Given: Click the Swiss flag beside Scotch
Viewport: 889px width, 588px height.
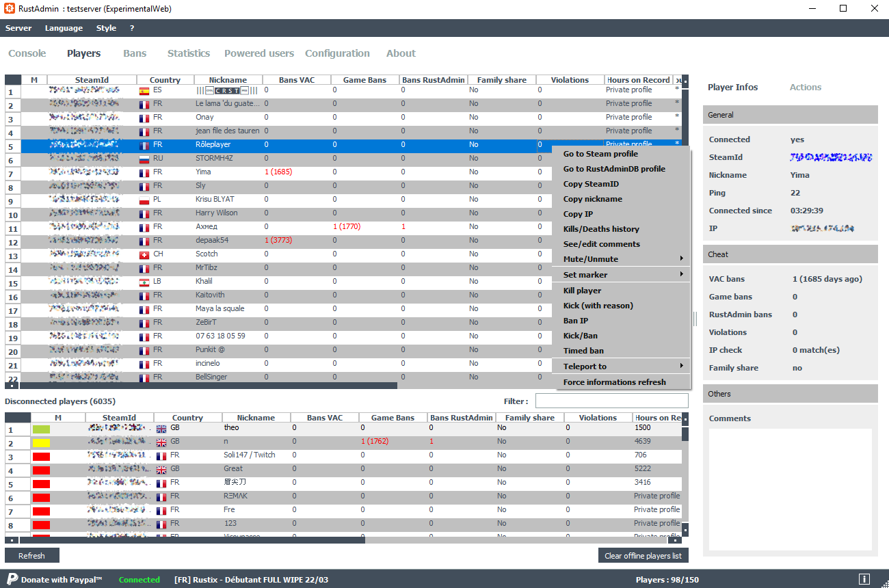Looking at the screenshot, I should (x=144, y=254).
